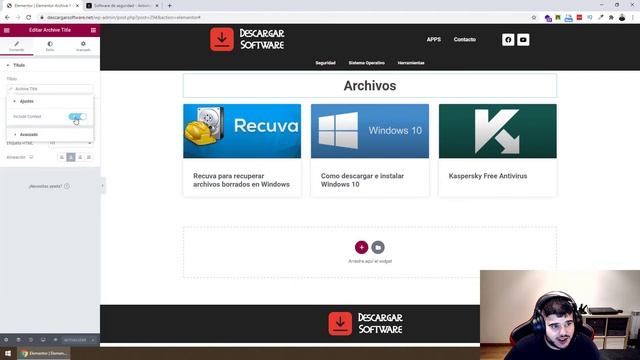The height and width of the screenshot is (360, 640).
Task: Open the Contacto menu item
Action: (x=464, y=40)
